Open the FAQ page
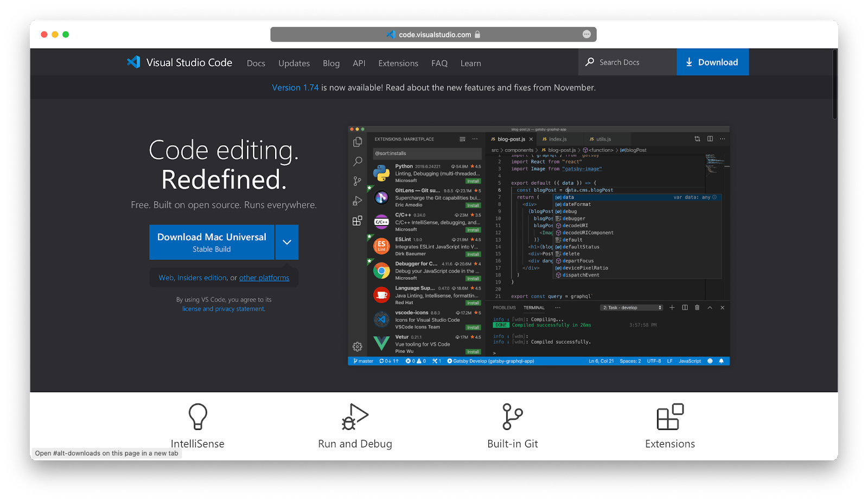Screen dimensions: 868x500 click(x=439, y=63)
